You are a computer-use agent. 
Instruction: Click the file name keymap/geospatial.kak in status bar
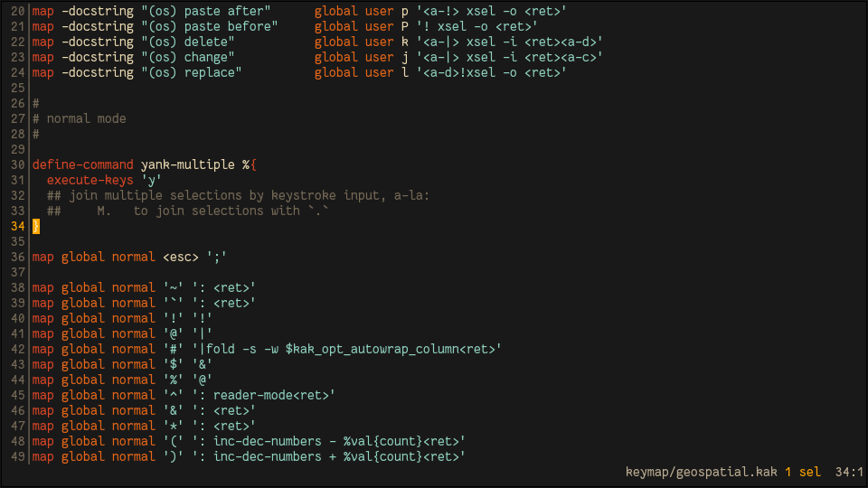702,472
